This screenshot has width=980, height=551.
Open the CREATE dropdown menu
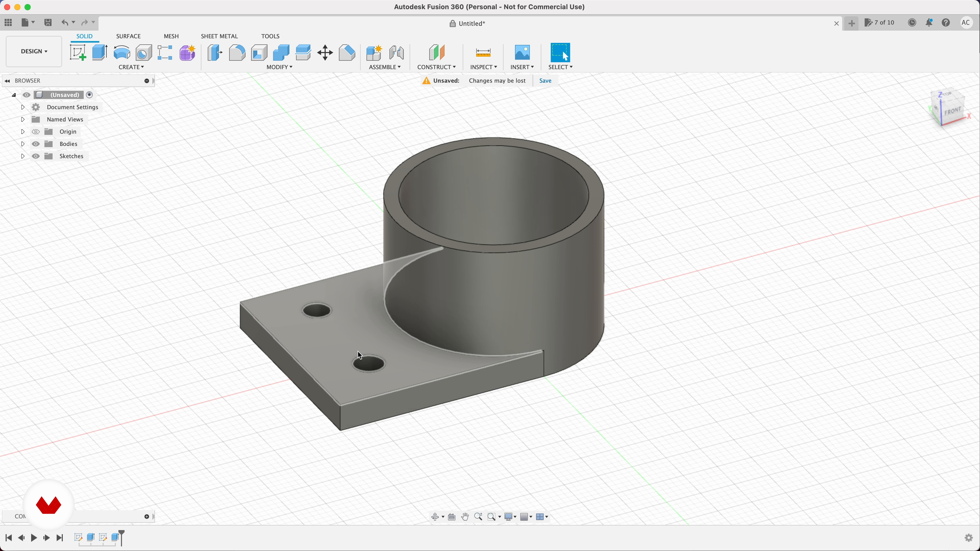point(131,67)
